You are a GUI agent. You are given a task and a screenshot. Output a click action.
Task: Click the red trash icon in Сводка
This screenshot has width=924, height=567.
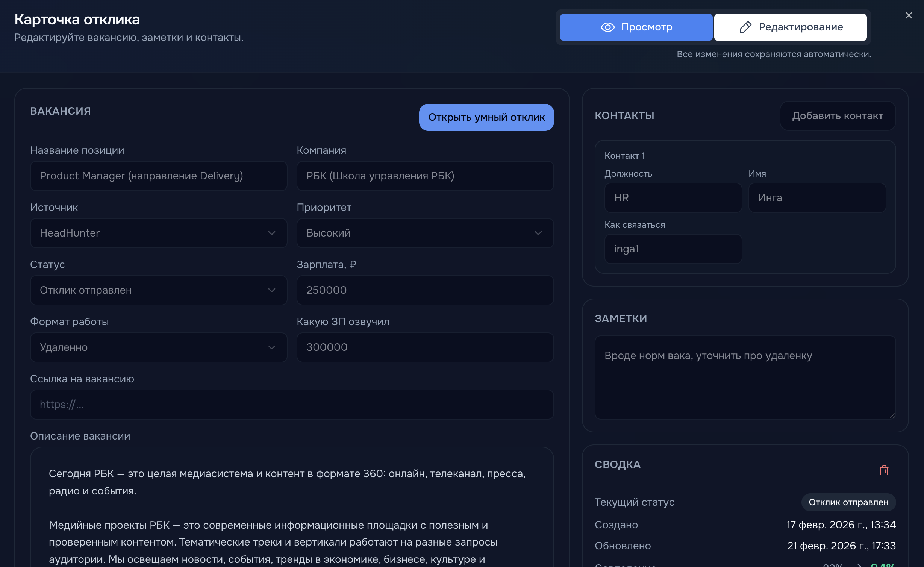884,470
